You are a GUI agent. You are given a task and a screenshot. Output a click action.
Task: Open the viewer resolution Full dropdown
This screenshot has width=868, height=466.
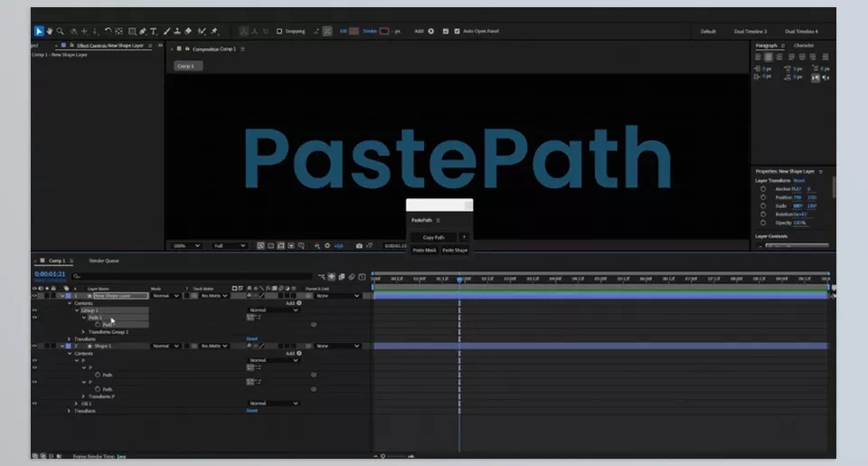229,245
